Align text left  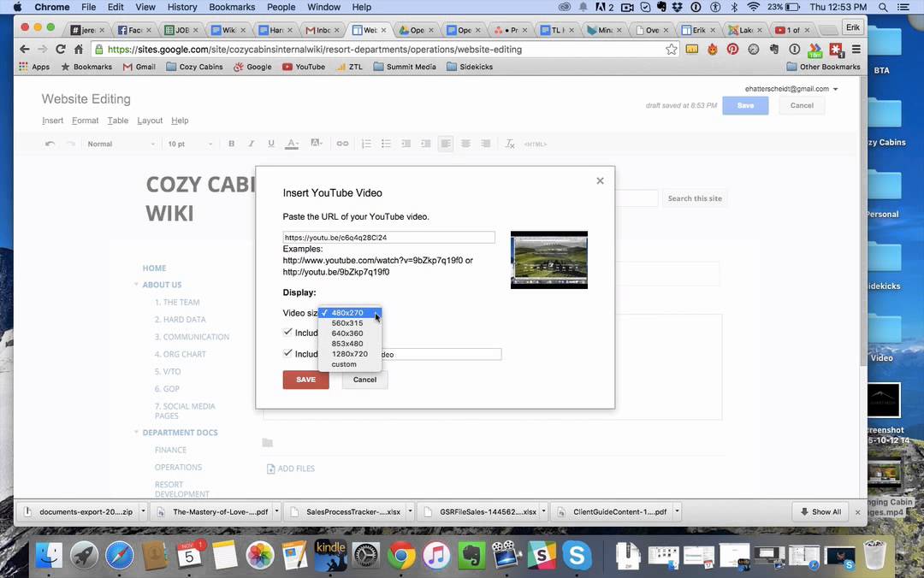coord(446,144)
